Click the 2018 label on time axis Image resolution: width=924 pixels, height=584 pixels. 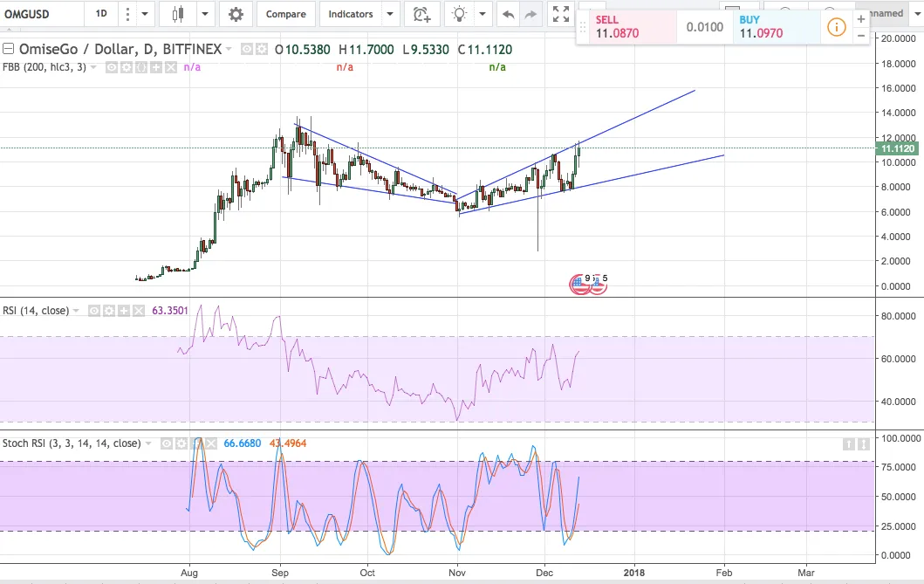click(634, 573)
